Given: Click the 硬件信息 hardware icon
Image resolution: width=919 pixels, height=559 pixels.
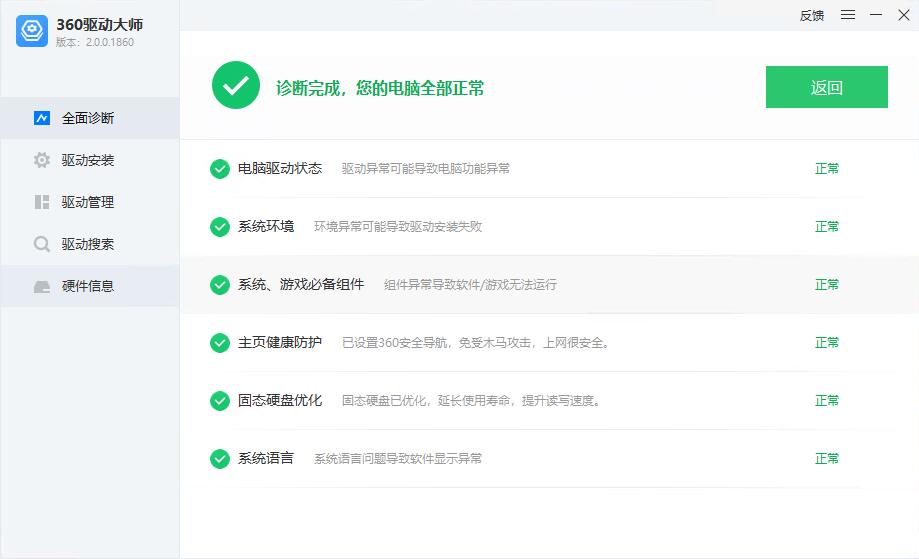Looking at the screenshot, I should click(x=42, y=286).
